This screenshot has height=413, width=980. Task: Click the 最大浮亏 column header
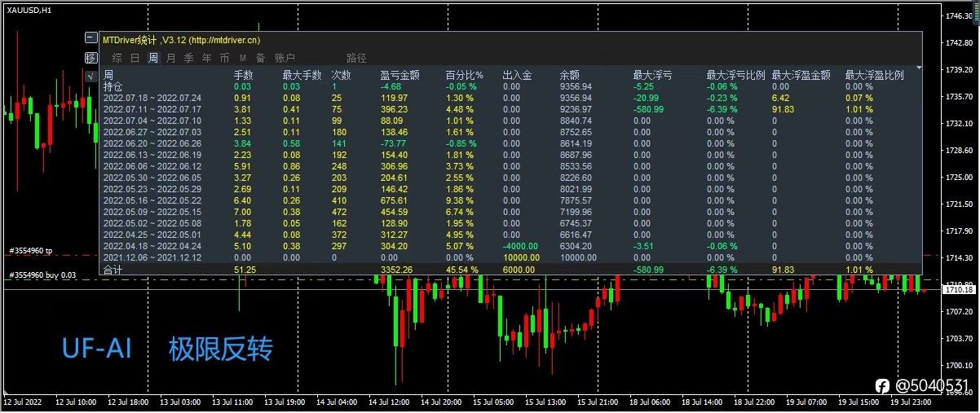(x=652, y=75)
